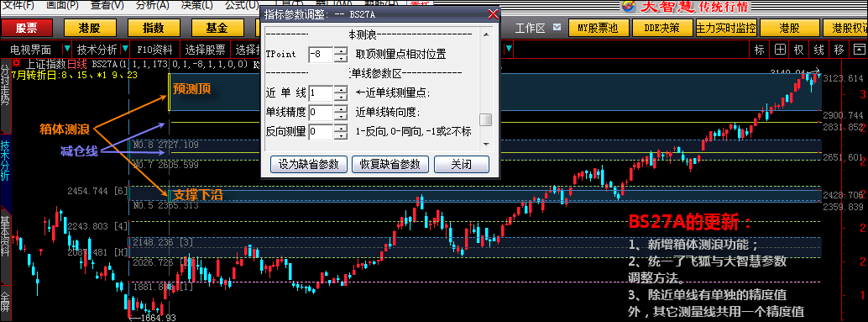The image size is (868, 322).
Task: Increase 近单线 value with up spinner
Action: pos(342,89)
